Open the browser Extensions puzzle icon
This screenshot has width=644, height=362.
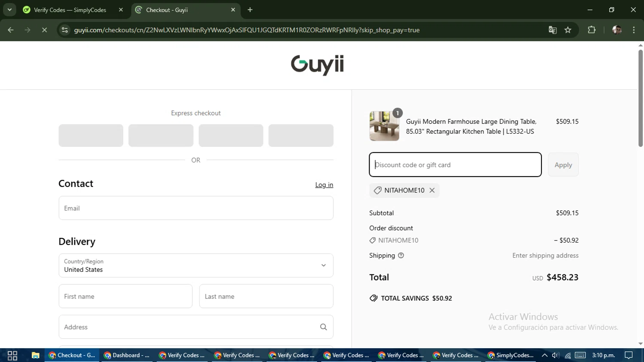coord(592,30)
